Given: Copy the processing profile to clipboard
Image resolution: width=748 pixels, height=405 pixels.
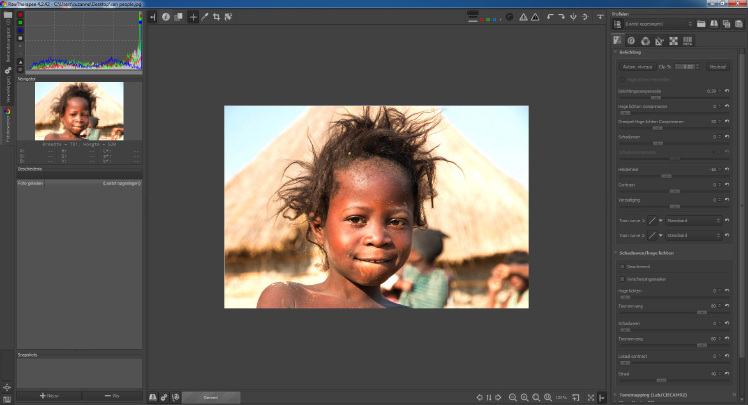Looking at the screenshot, I should tap(726, 24).
